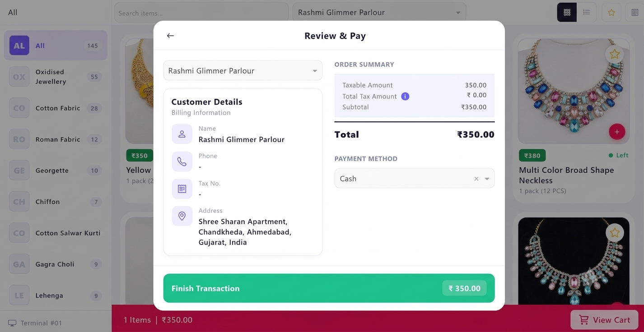Select the Cotton Fabric category

point(56,108)
